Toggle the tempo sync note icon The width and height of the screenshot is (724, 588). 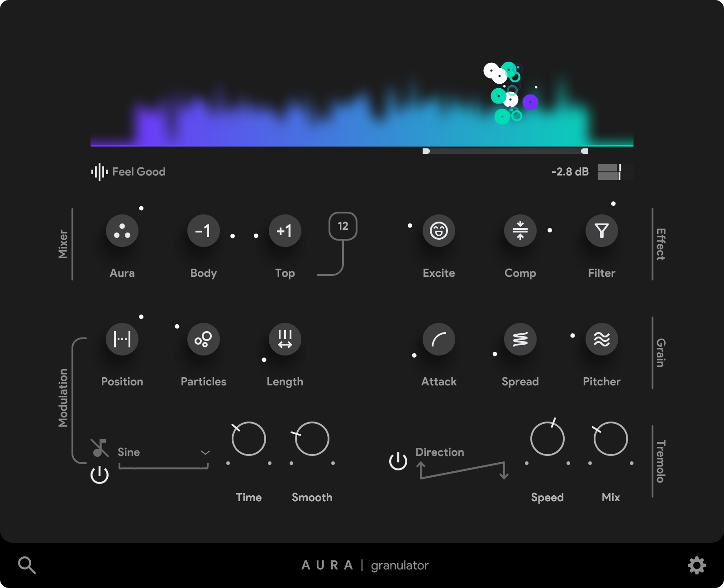(99, 448)
